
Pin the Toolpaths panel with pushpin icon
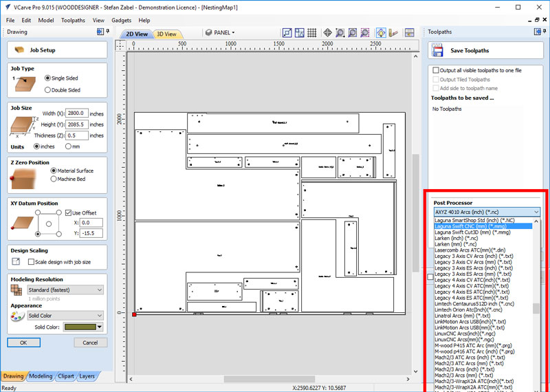[x=545, y=32]
